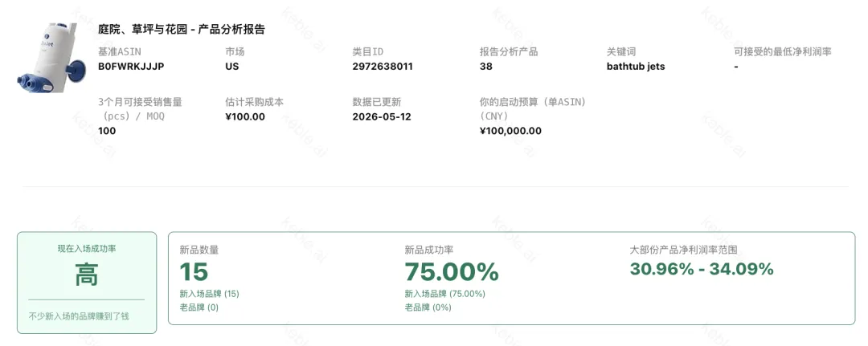Click the keyword bathtub jets
Image resolution: width=868 pixels, height=346 pixels.
[x=636, y=67]
